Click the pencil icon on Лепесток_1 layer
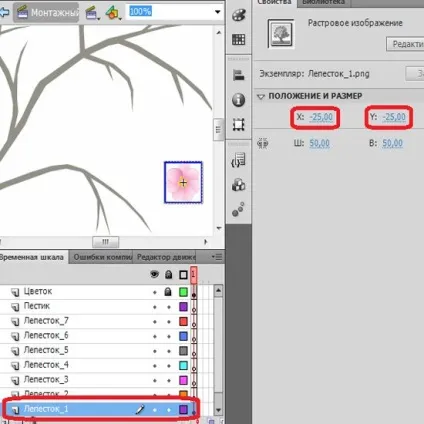Screen dimensions: 424x424 pyautogui.click(x=140, y=409)
